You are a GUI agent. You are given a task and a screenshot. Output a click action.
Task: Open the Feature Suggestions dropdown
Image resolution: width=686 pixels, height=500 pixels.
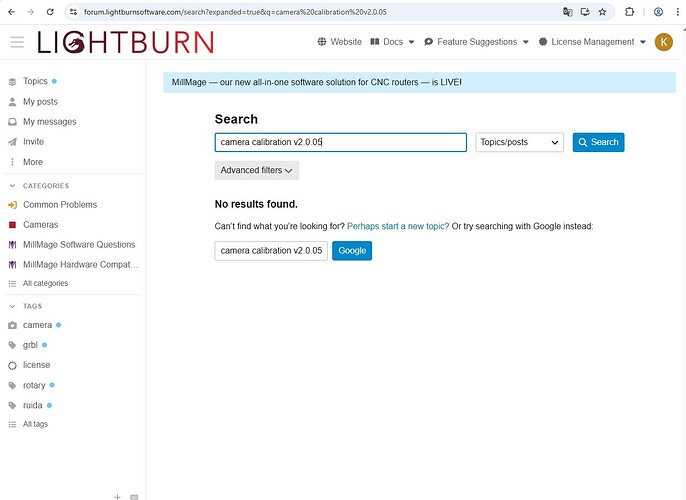pyautogui.click(x=476, y=42)
